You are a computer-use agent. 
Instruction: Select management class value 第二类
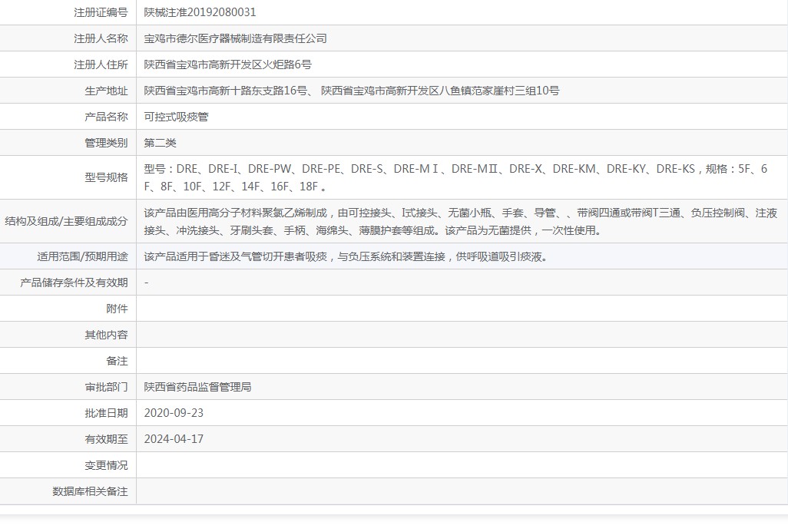(160, 143)
